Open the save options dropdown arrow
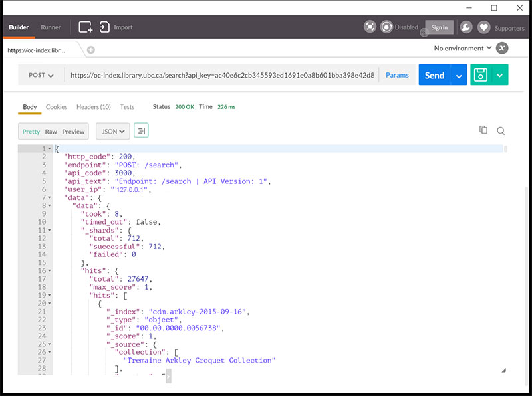The image size is (532, 396). tap(500, 75)
